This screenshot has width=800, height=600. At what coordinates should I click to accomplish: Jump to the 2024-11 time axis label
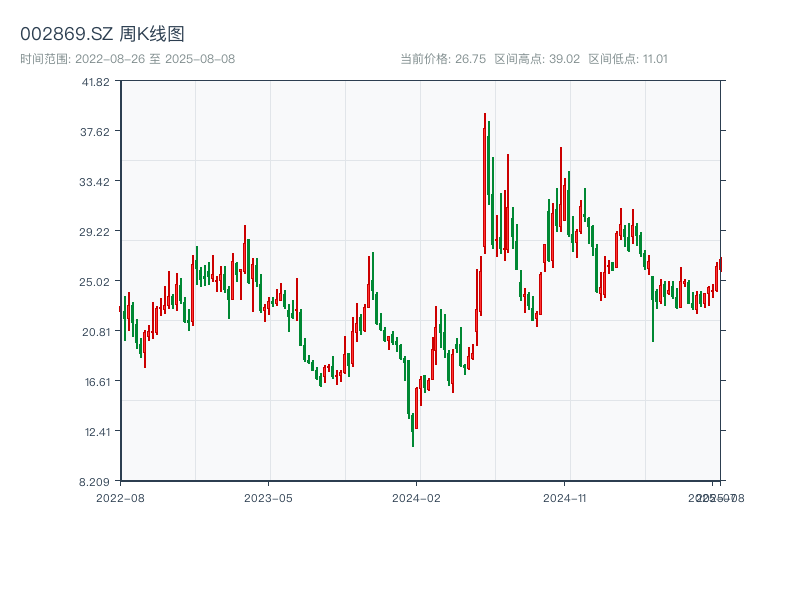565,497
